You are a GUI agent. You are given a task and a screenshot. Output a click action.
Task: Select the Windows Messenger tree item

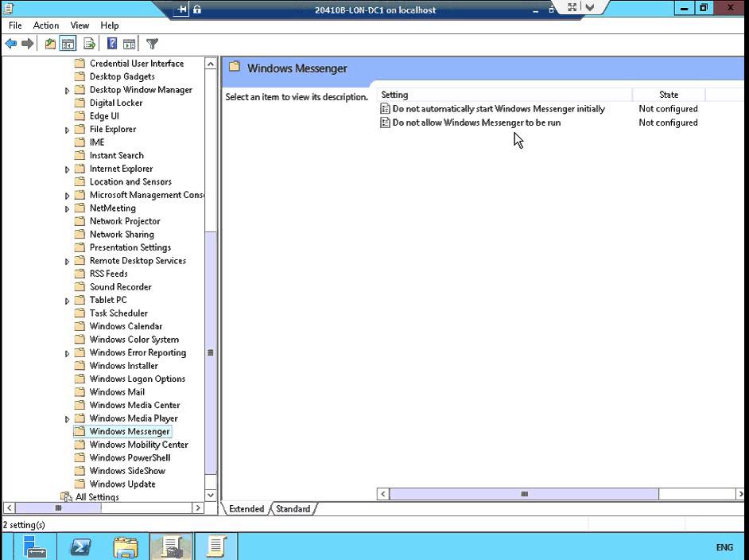click(130, 431)
